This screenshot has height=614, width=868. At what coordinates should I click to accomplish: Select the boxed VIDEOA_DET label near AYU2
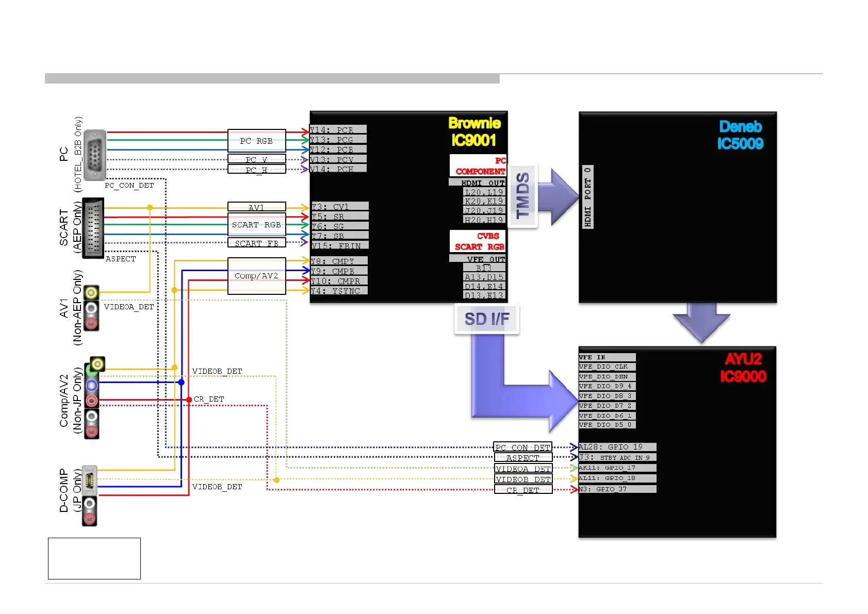[523, 468]
